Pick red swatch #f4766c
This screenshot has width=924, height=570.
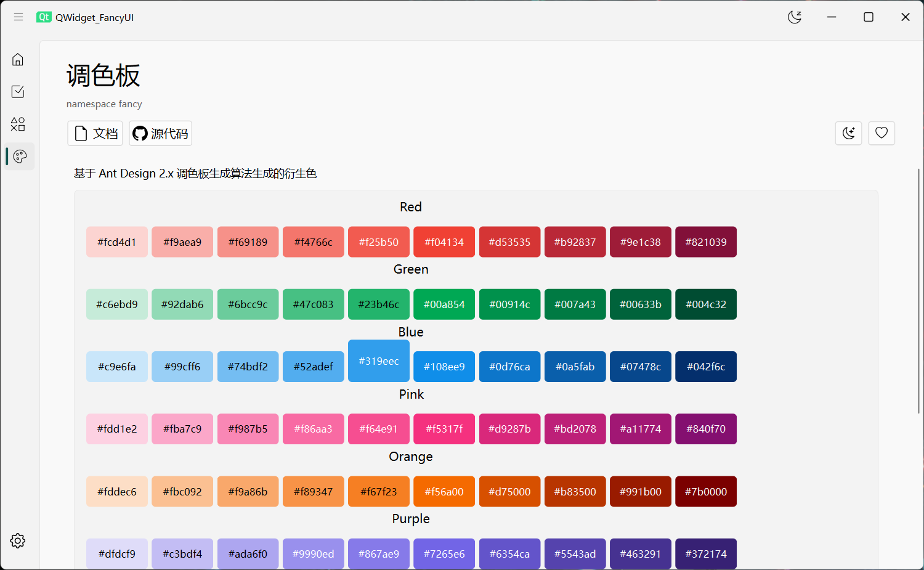point(314,242)
